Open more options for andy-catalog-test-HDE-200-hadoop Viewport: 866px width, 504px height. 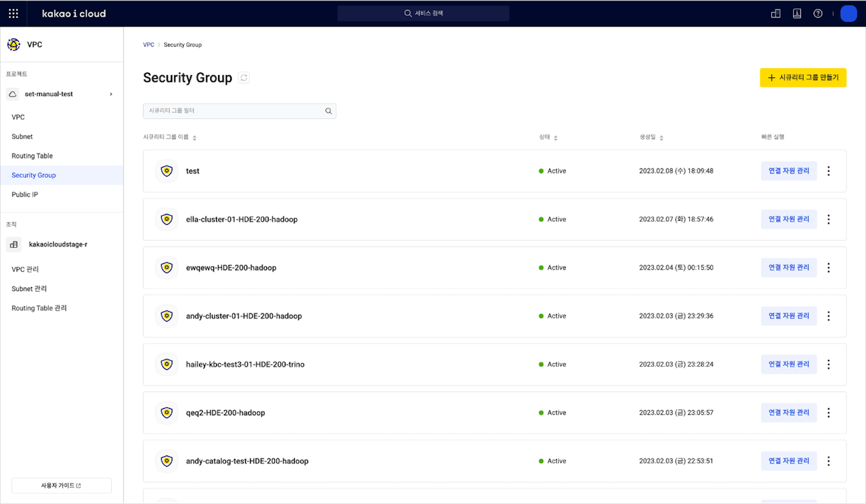click(x=828, y=461)
